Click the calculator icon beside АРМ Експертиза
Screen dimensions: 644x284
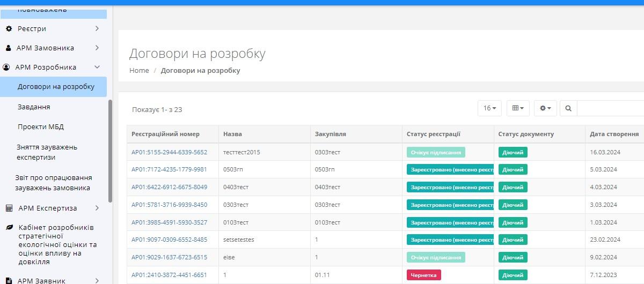9,208
